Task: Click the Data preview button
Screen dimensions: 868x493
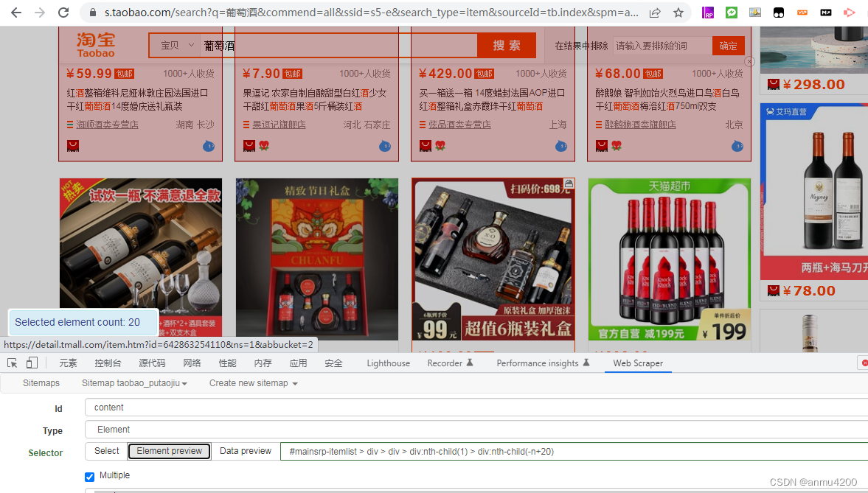Action: point(246,451)
